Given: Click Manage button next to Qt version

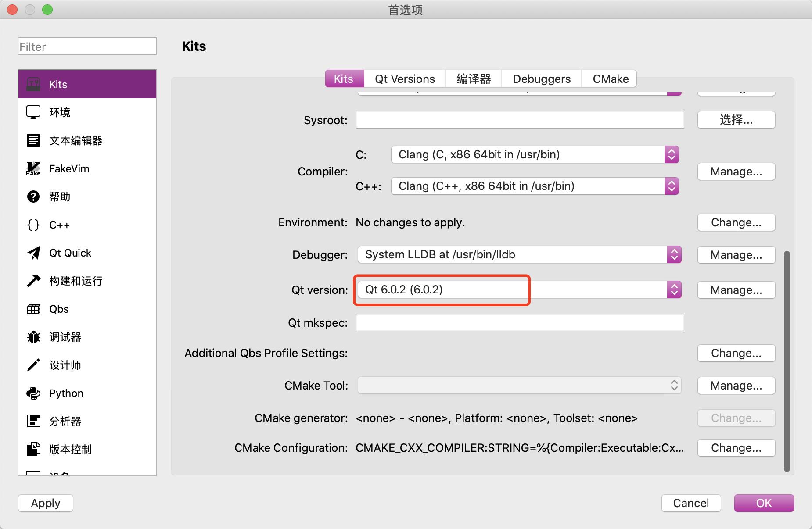Looking at the screenshot, I should click(736, 290).
